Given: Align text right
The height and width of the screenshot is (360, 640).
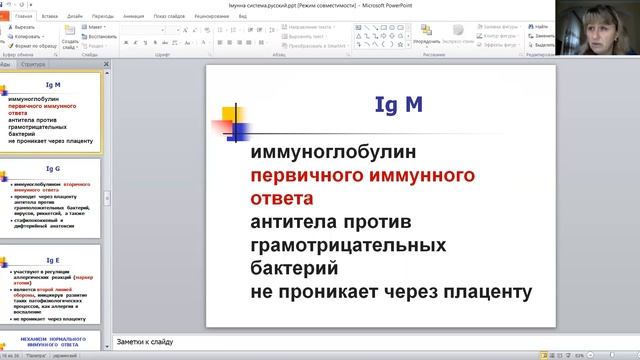Looking at the screenshot, I should tap(239, 42).
